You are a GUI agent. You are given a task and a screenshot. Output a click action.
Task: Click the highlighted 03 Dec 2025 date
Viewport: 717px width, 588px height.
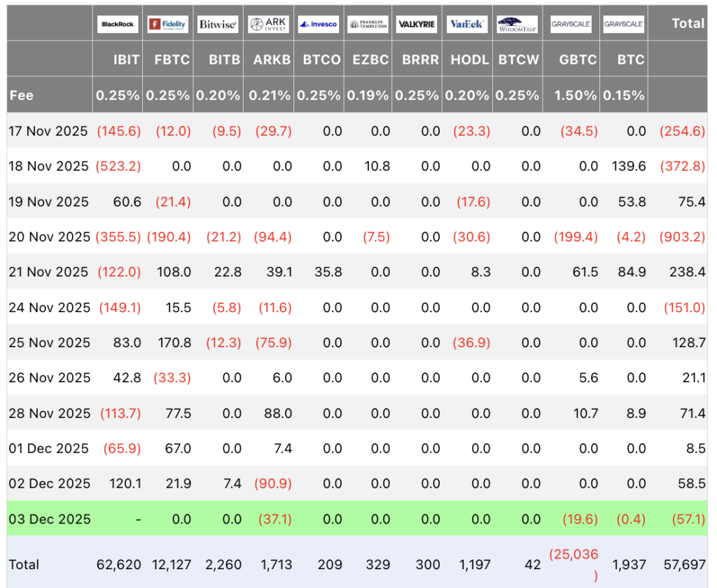click(x=49, y=519)
